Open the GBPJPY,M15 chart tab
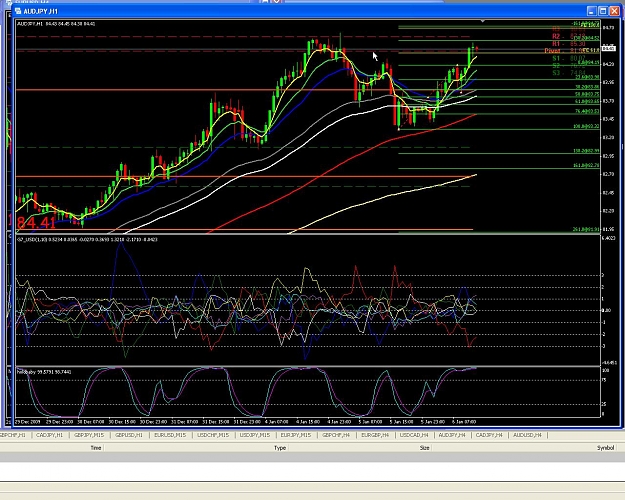Image resolution: width=625 pixels, height=500 pixels. (89, 435)
